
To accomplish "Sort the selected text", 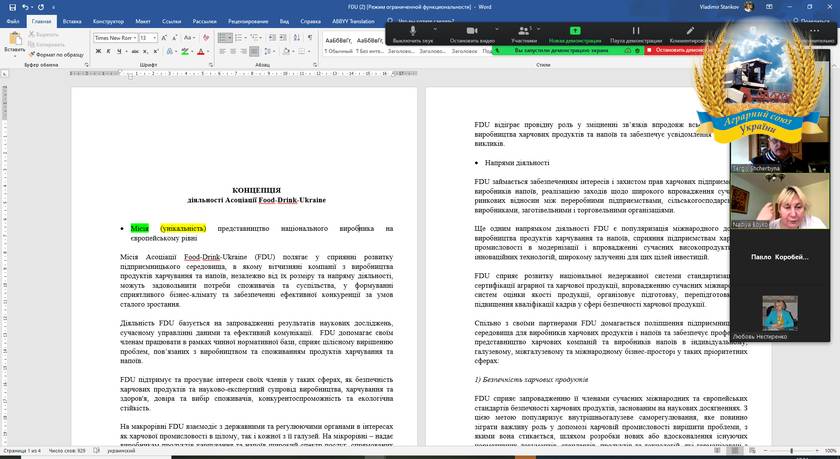I will tap(297, 38).
